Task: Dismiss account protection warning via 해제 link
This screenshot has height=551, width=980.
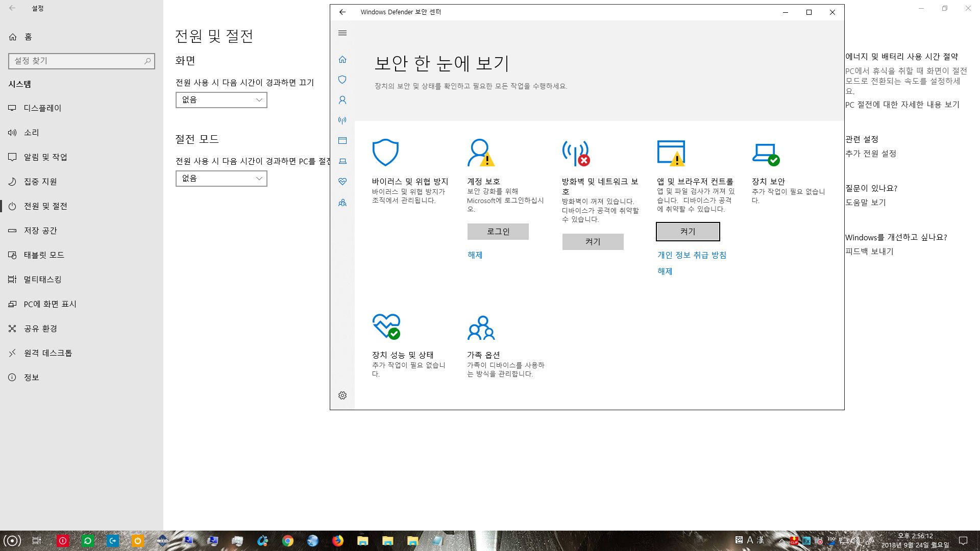Action: coord(475,255)
